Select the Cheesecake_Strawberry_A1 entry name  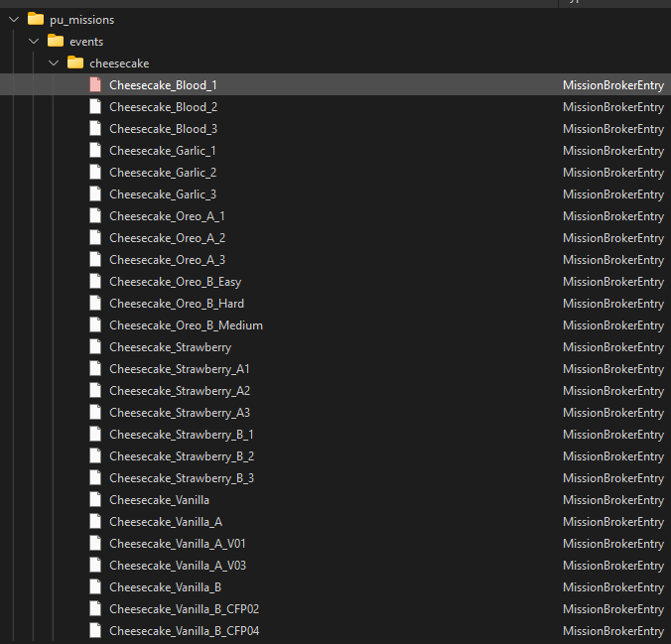click(x=180, y=369)
